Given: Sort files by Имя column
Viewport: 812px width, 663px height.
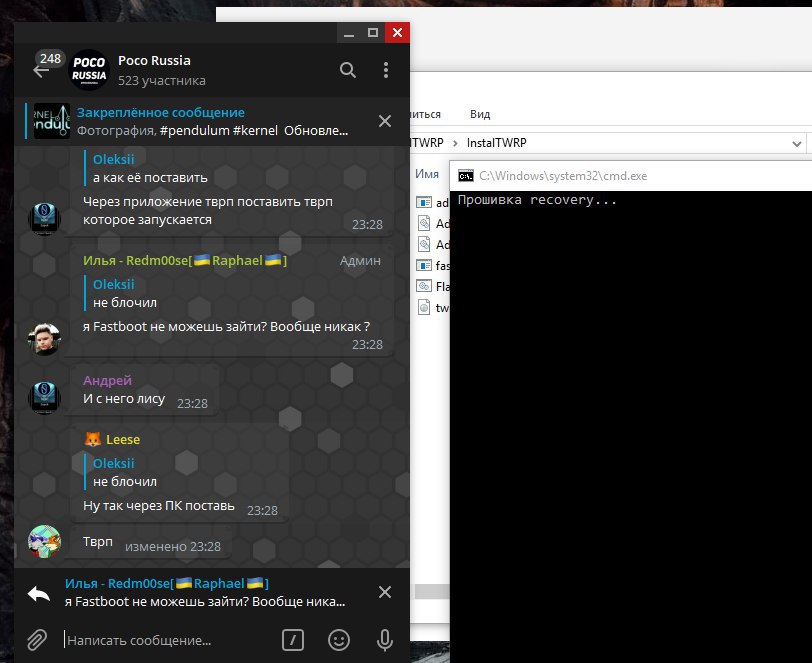Looking at the screenshot, I should (427, 174).
